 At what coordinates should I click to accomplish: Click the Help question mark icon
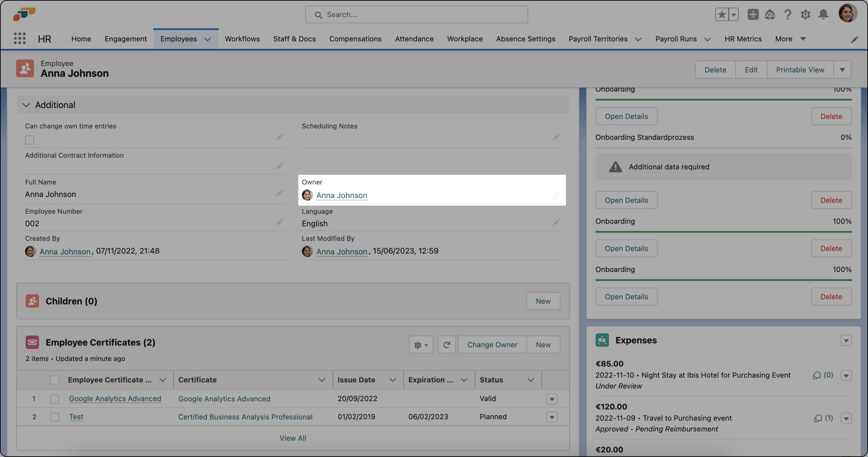[x=788, y=14]
